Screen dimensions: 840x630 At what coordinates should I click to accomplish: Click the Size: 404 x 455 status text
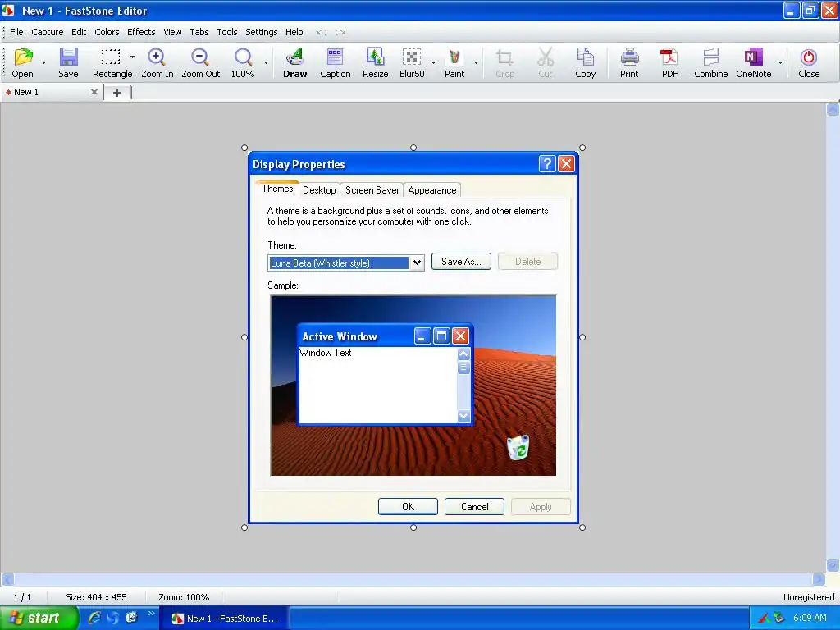pyautogui.click(x=97, y=597)
